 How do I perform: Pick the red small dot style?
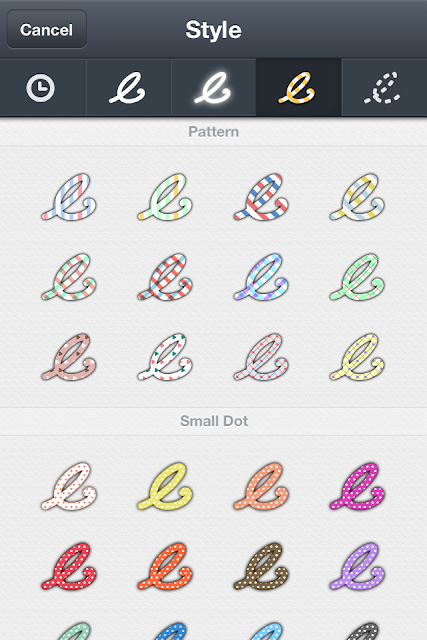click(x=69, y=566)
